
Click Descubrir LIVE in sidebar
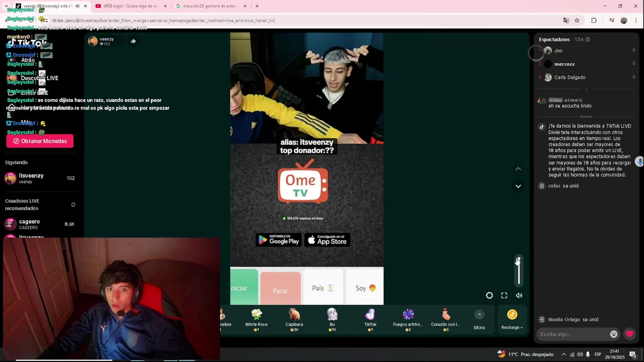click(39, 78)
